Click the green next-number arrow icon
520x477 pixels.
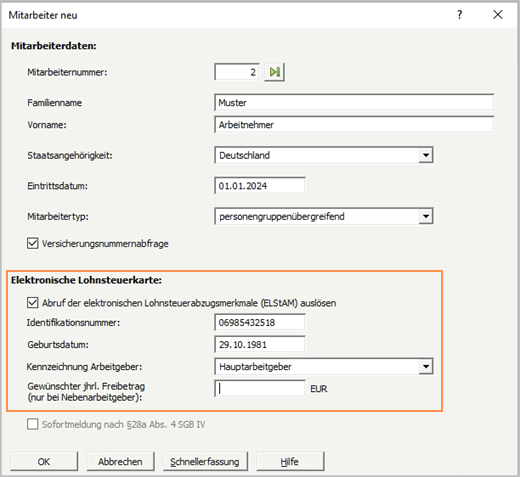[x=274, y=72]
